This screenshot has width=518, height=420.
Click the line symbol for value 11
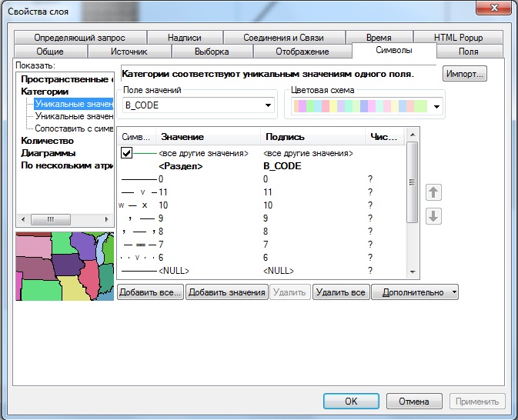click(139, 192)
